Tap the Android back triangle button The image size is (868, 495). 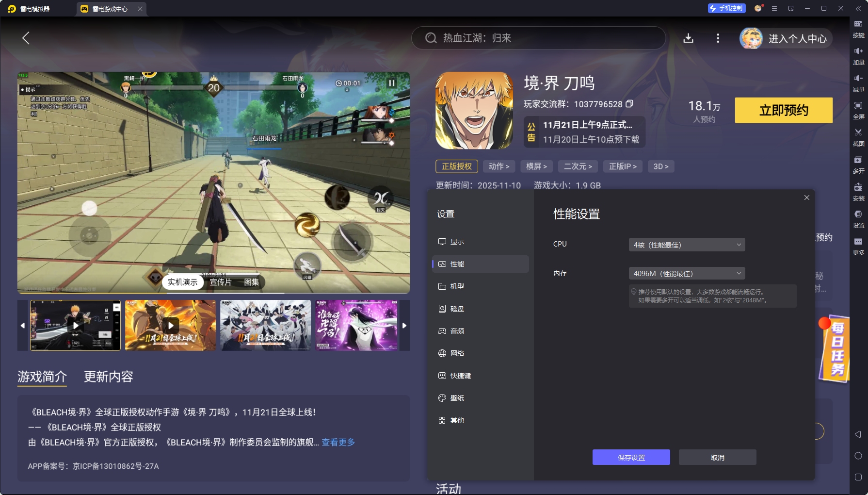[x=858, y=434]
